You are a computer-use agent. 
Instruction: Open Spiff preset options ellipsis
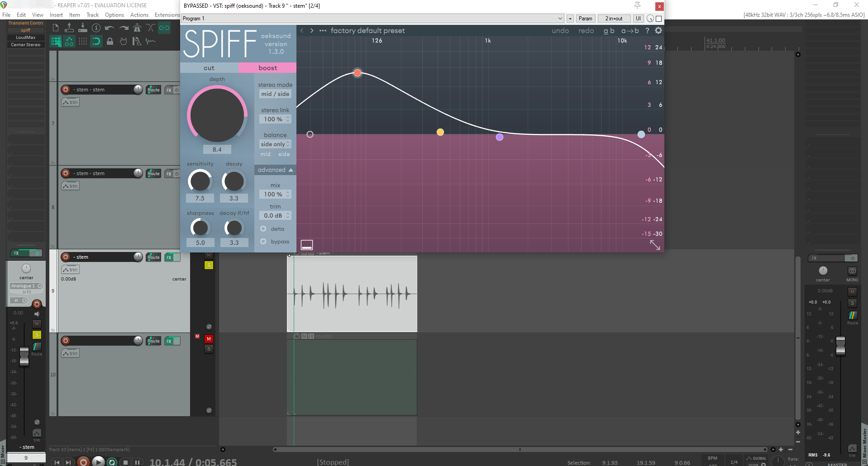click(x=323, y=31)
